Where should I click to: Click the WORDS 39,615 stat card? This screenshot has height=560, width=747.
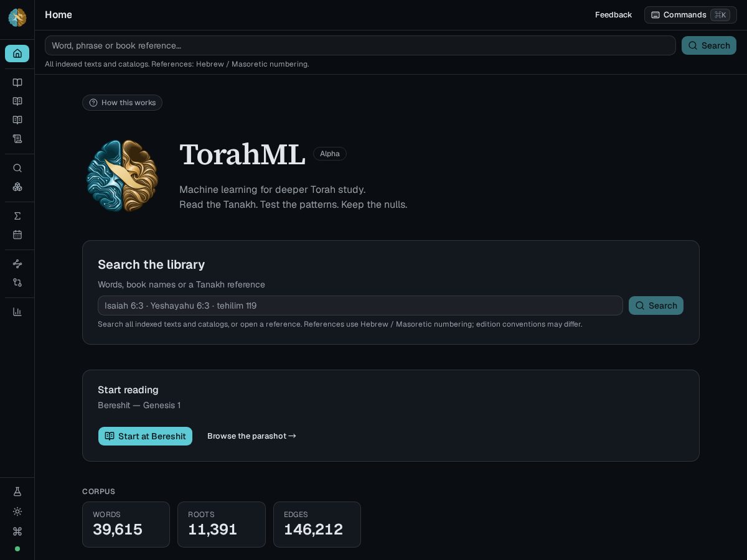pos(126,525)
